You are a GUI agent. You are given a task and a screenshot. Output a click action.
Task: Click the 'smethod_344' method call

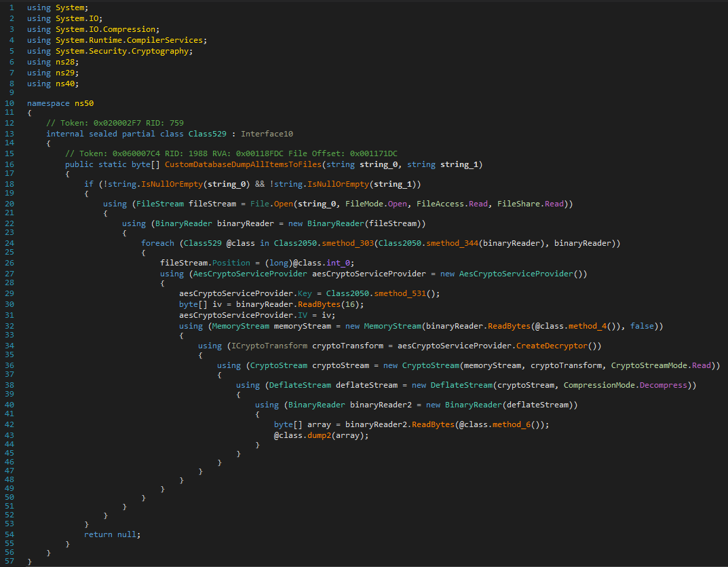pos(453,243)
